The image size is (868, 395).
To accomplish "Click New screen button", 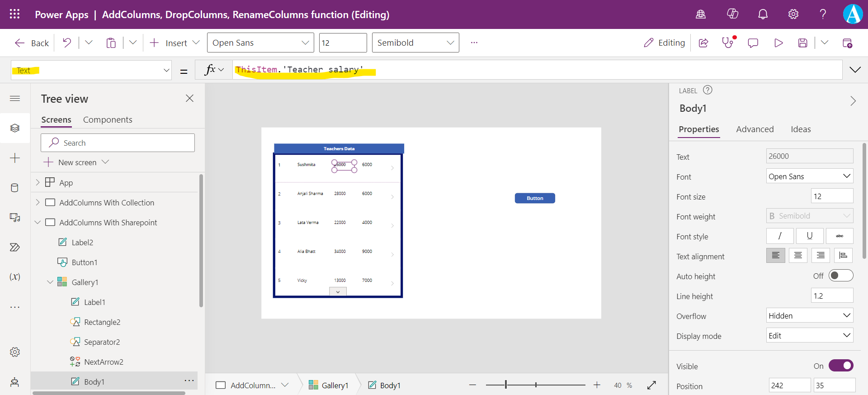I will coord(77,162).
